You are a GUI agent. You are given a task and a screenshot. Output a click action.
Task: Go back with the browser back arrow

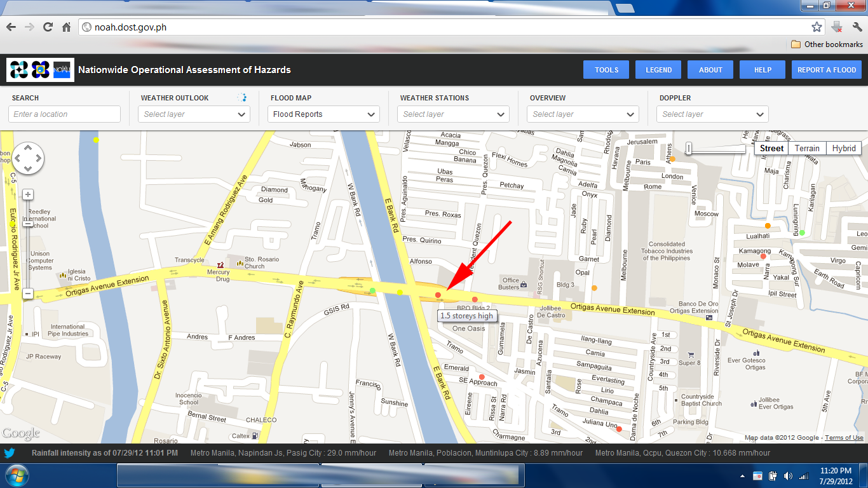[x=11, y=27]
